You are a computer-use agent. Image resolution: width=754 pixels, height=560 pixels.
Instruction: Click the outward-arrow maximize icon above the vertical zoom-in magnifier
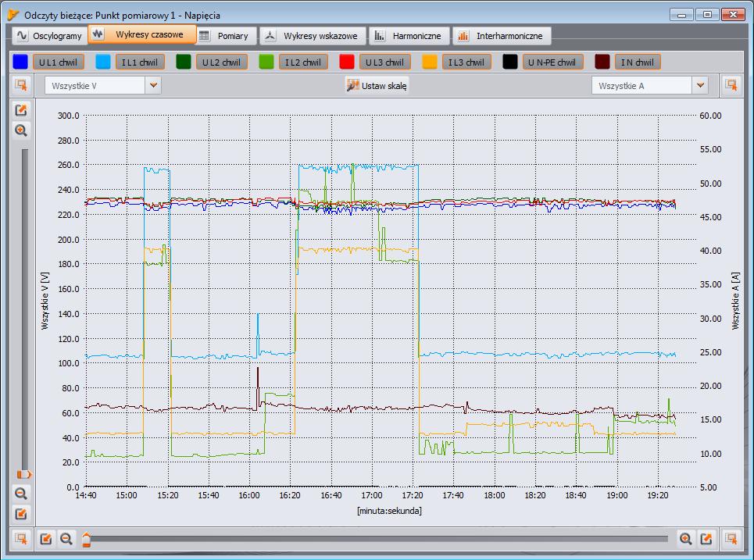click(20, 110)
